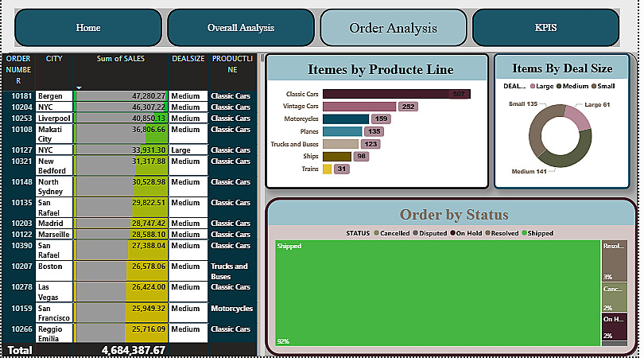Select the Resolved treemap tile
Image resolution: width=644 pixels, height=358 pixels.
pos(615,261)
